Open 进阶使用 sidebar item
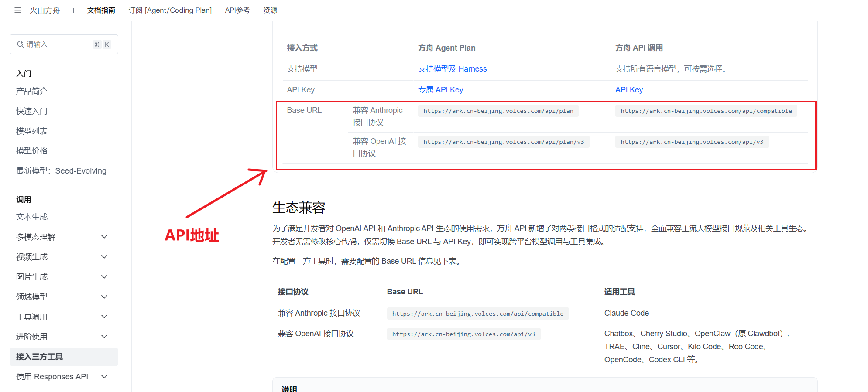 coord(32,337)
